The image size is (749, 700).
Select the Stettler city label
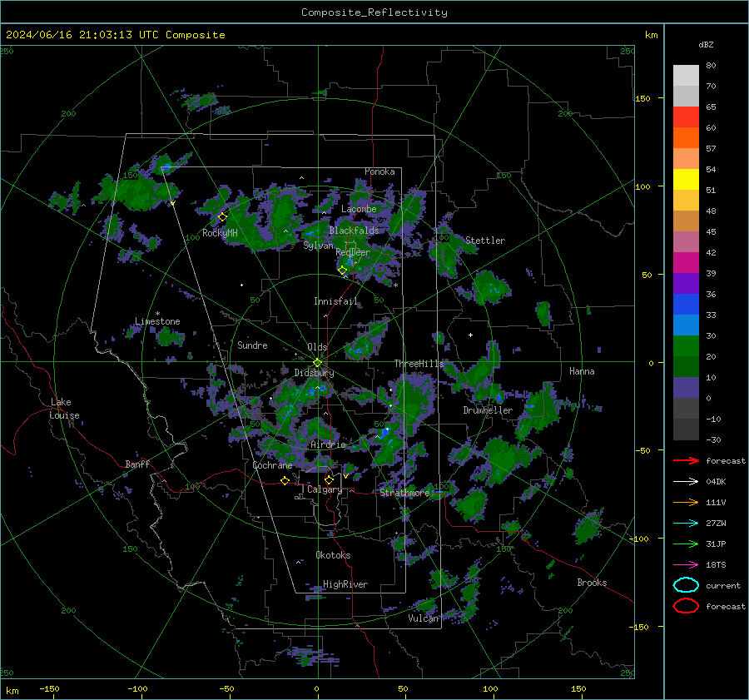485,241
